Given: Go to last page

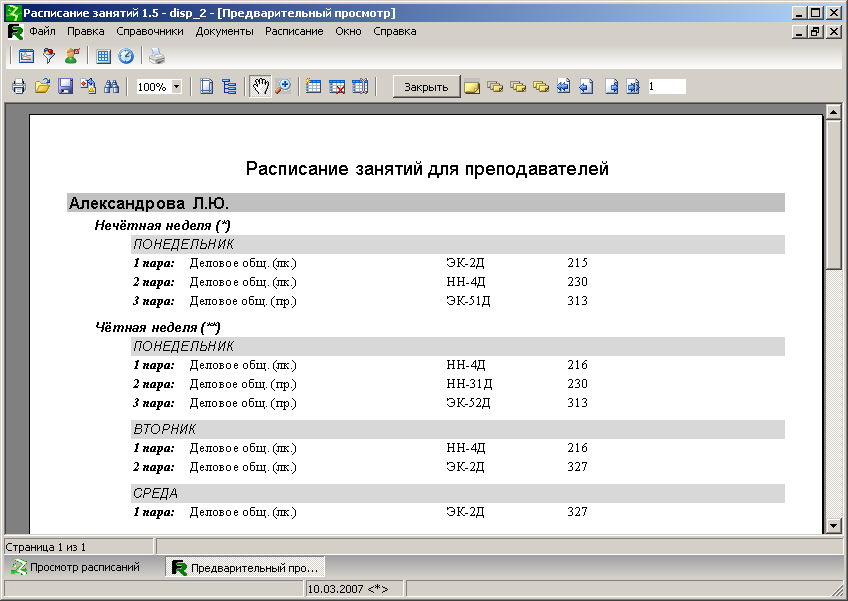Looking at the screenshot, I should point(633,87).
